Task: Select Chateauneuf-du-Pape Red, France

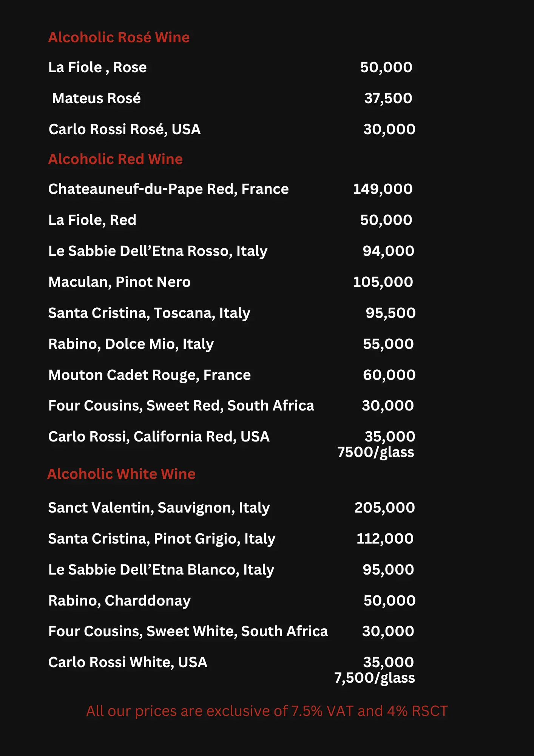Action: (168, 189)
